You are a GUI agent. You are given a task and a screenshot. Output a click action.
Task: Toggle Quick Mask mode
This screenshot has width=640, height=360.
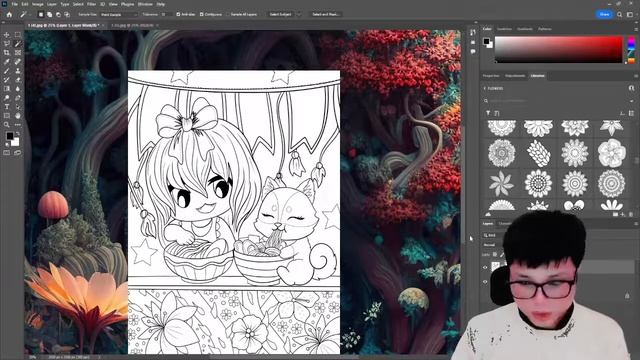7,153
